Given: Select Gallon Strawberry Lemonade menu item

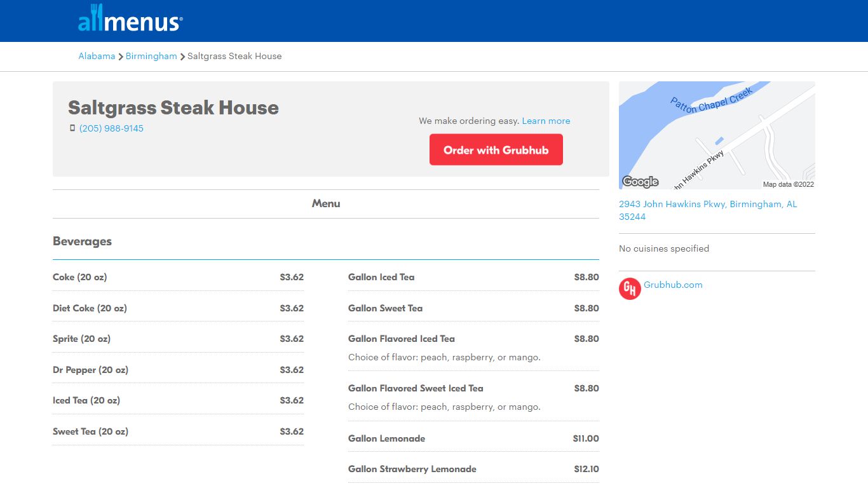Looking at the screenshot, I should (x=412, y=469).
